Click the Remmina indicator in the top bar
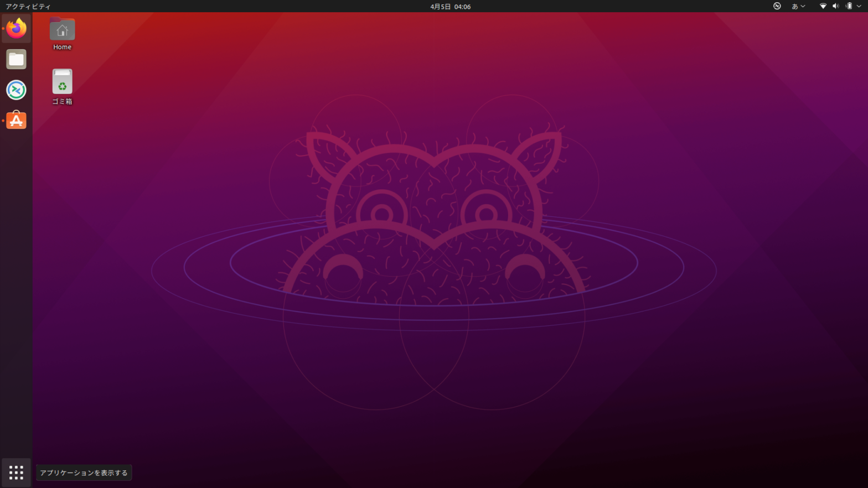The image size is (868, 488). pos(777,6)
